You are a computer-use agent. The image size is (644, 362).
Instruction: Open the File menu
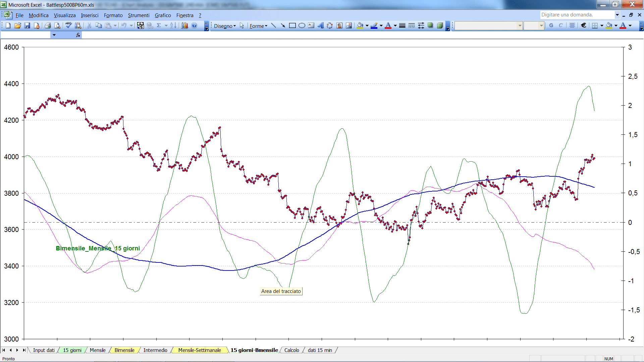tap(19, 15)
